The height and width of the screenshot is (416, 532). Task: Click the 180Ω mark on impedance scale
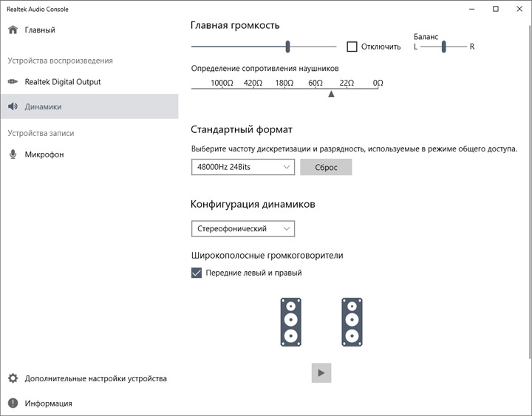point(284,83)
